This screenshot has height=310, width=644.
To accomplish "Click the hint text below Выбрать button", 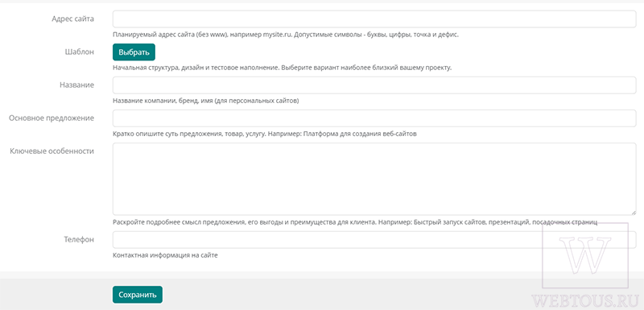I will tap(283, 68).
